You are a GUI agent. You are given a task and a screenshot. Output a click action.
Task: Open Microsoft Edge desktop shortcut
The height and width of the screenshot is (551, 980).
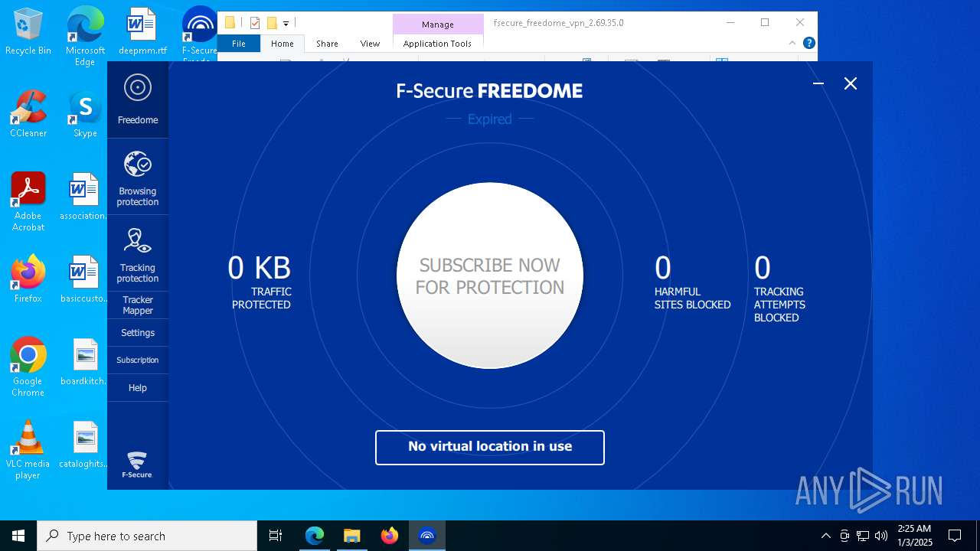click(x=85, y=36)
